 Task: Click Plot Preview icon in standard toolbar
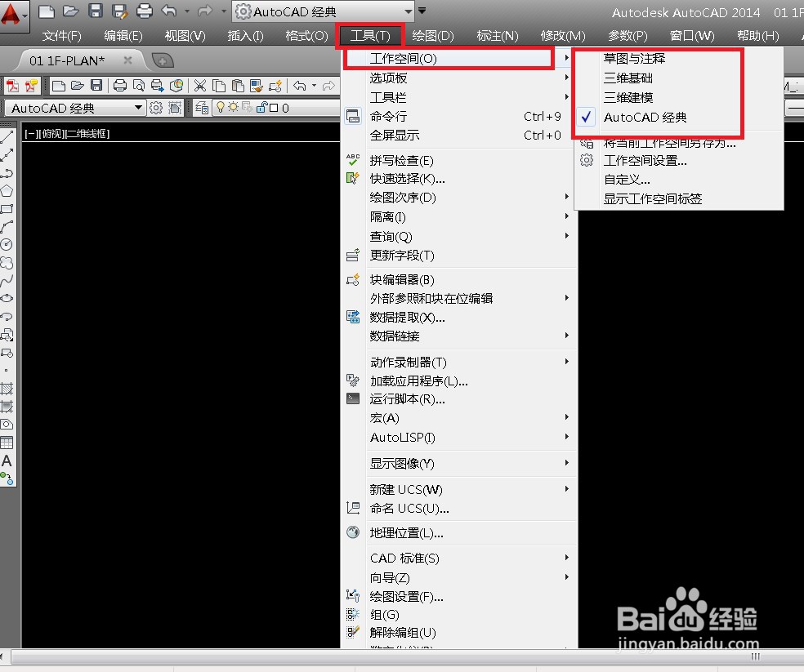coord(138,86)
